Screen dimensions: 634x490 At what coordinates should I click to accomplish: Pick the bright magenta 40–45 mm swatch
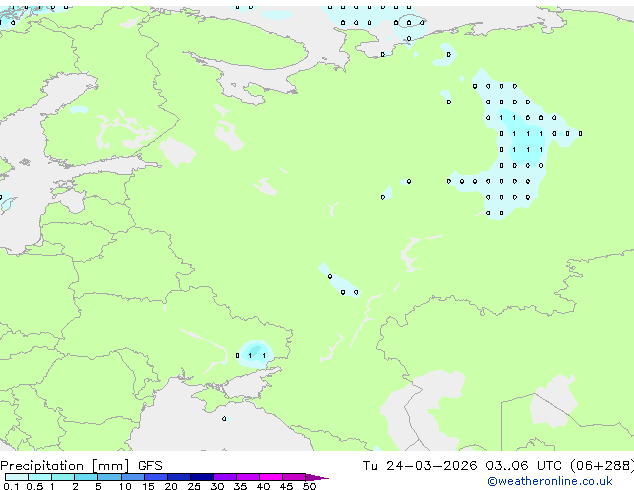(271, 477)
